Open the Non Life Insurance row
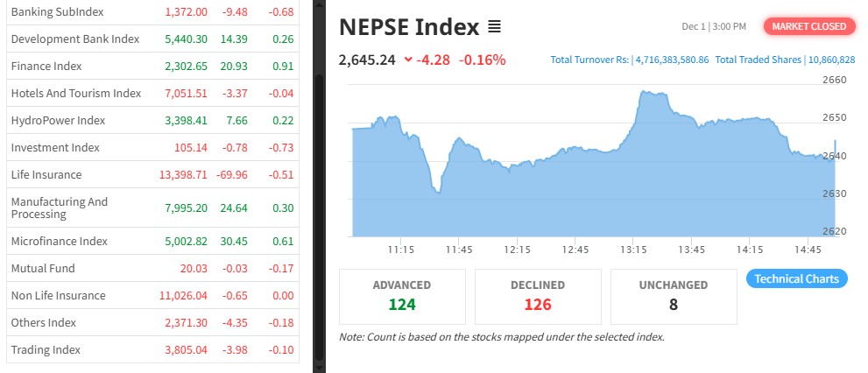 (58, 295)
